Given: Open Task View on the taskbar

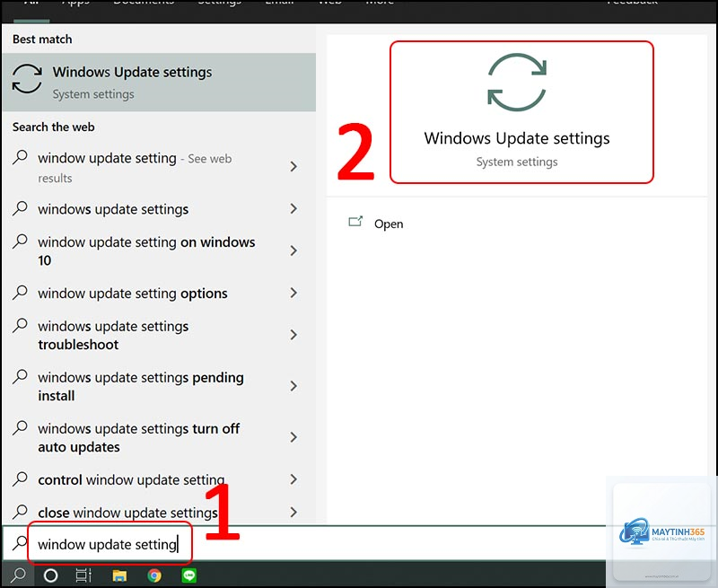Looking at the screenshot, I should (83, 575).
